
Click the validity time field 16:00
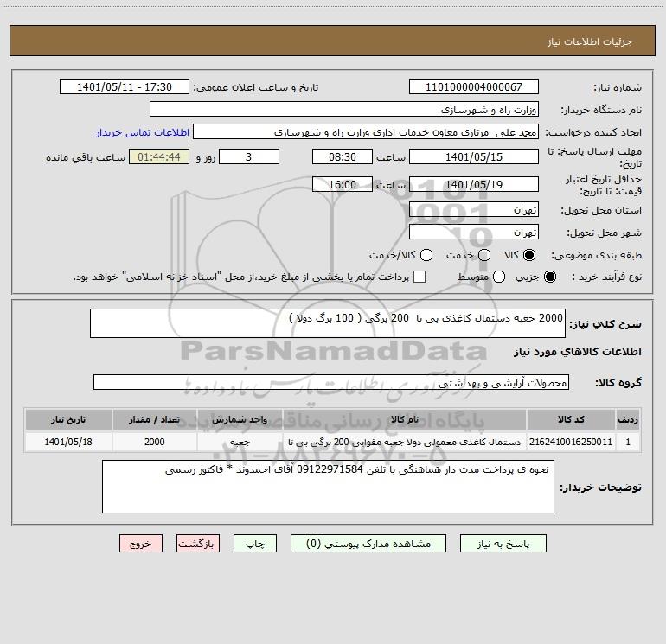coord(343,185)
